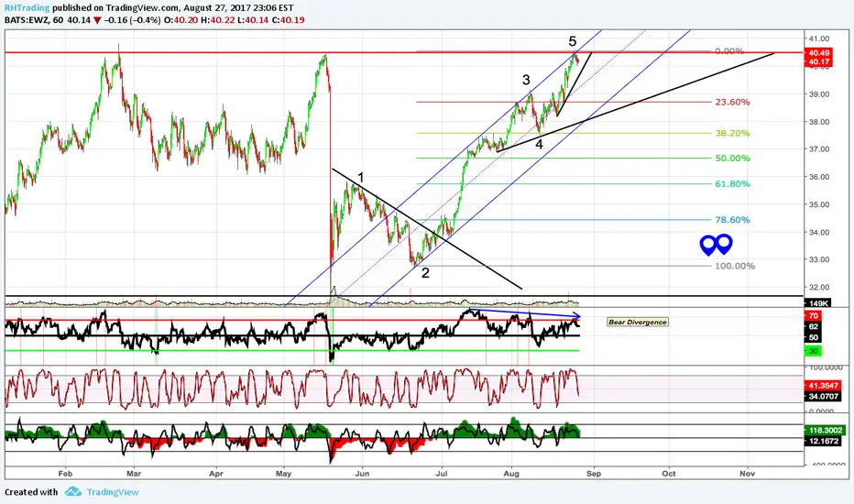Click the red 70 RSI level tag

point(813,316)
